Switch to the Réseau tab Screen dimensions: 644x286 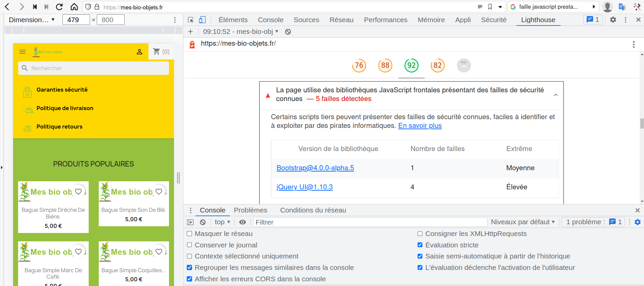click(x=341, y=20)
